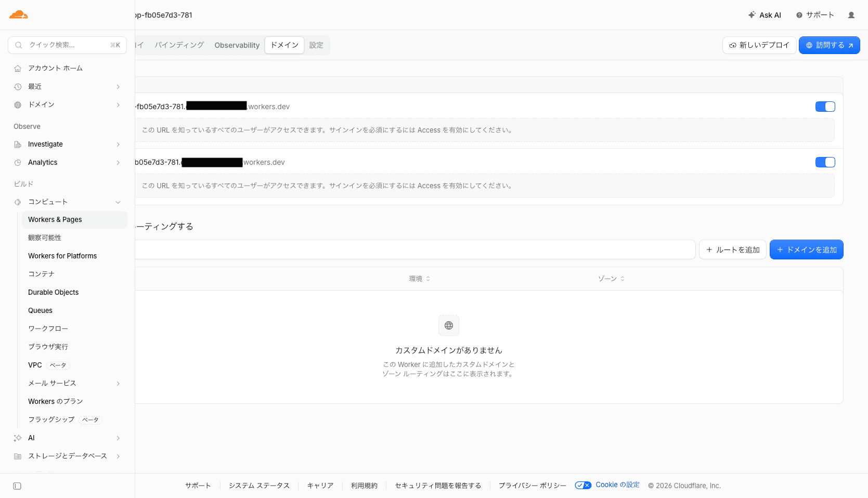The height and width of the screenshot is (498, 868).
Task: Focus the クイック検索 search field
Action: click(68, 45)
